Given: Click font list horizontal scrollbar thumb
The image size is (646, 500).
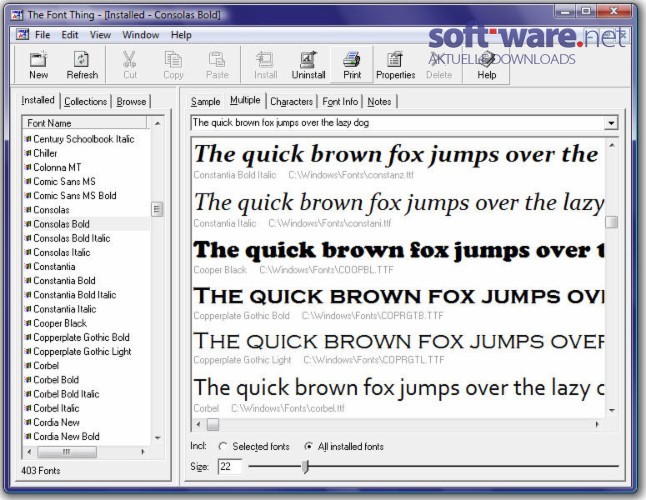Looking at the screenshot, I should (x=67, y=452).
